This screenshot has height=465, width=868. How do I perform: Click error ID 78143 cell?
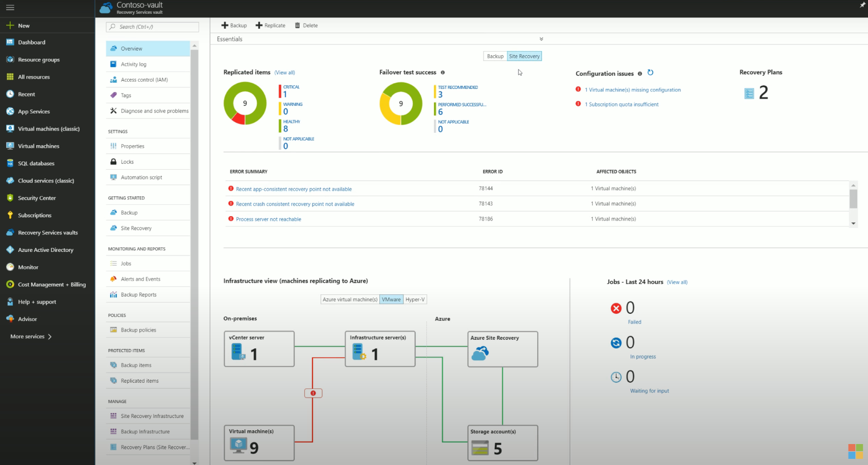tap(486, 203)
